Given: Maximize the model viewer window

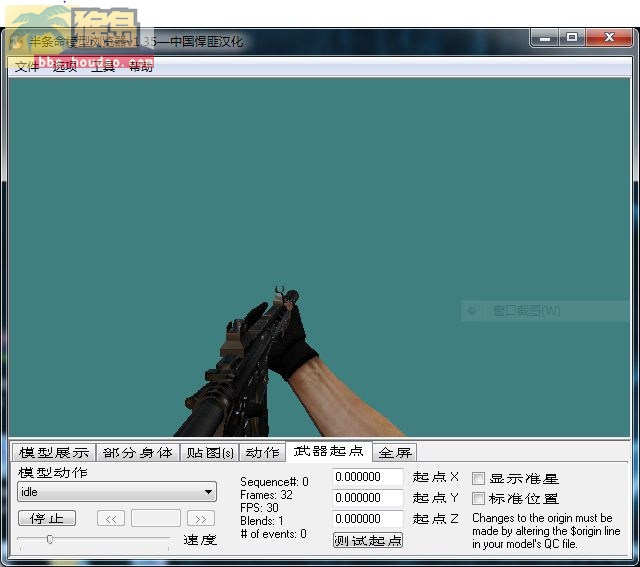Looking at the screenshot, I should 572,38.
